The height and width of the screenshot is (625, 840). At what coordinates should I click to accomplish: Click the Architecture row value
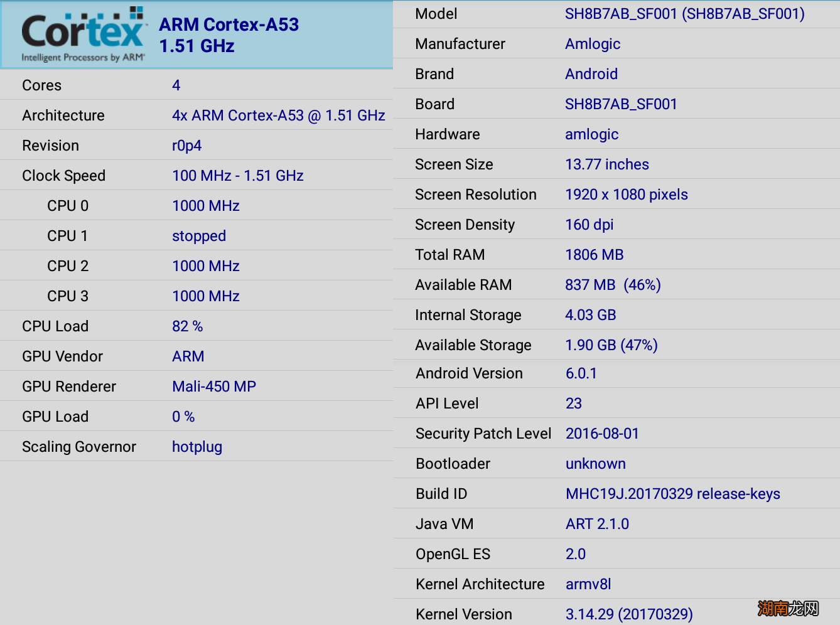278,115
